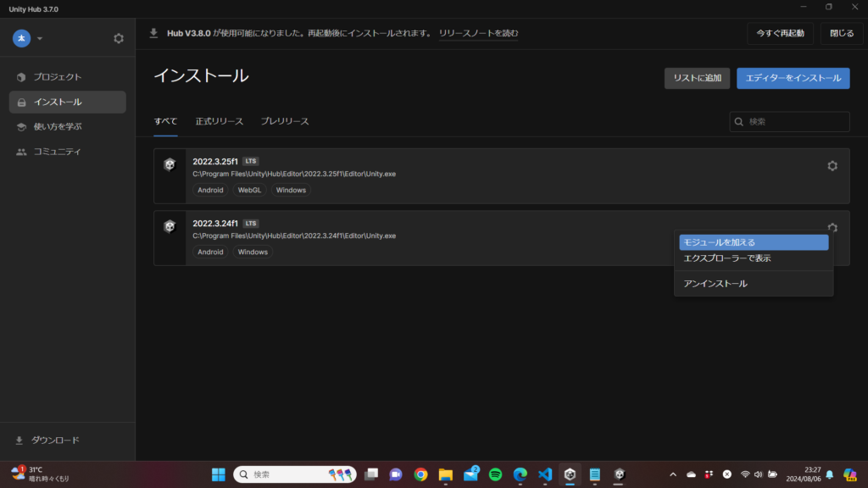
Task: Choose モジュールを加える from context menu
Action: pyautogui.click(x=754, y=242)
